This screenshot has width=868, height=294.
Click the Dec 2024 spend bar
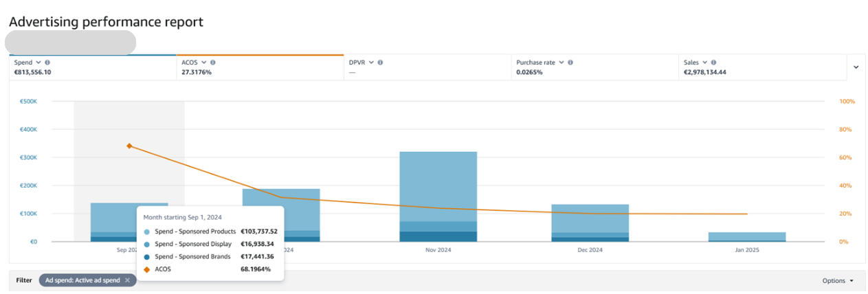(x=590, y=218)
